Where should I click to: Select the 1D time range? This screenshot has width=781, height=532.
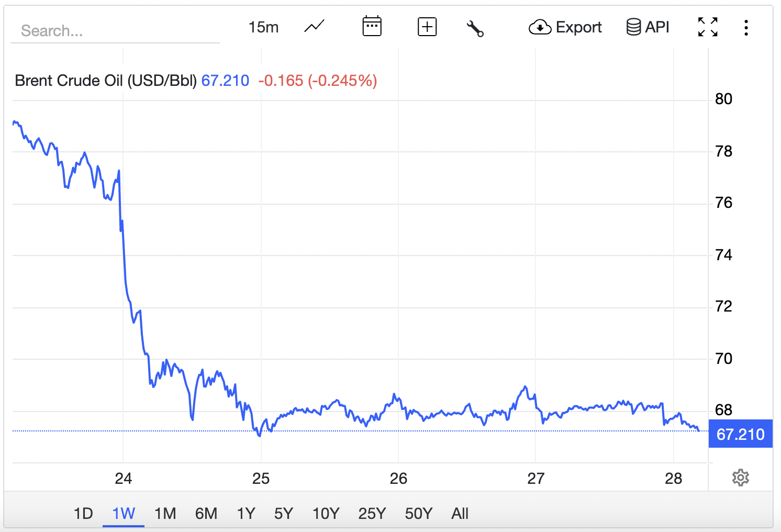(x=83, y=513)
